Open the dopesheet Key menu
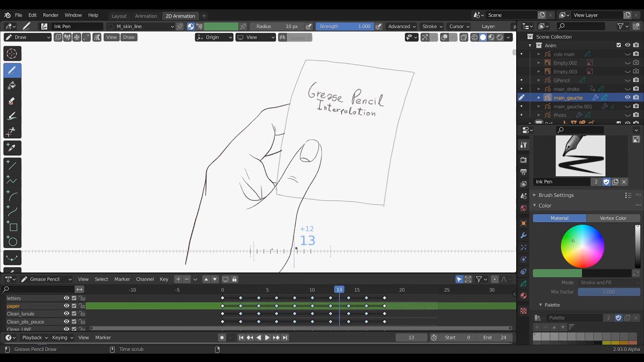644x362 pixels. [164, 280]
